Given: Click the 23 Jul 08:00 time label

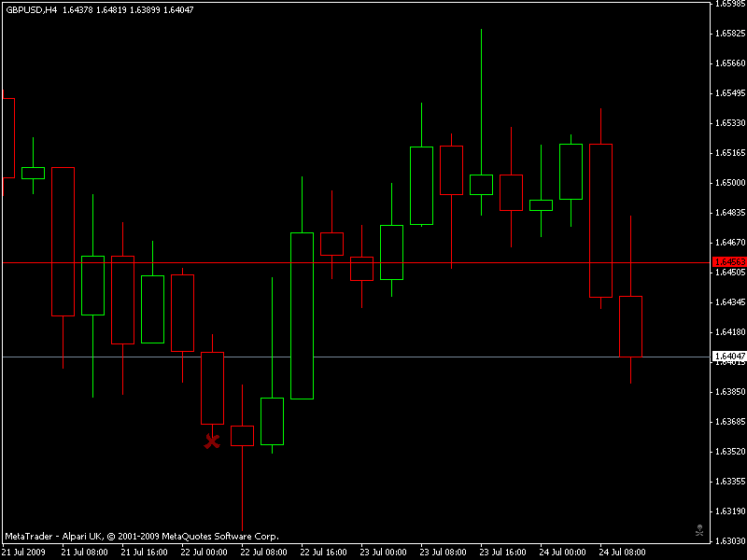Looking at the screenshot, I should point(443,553).
